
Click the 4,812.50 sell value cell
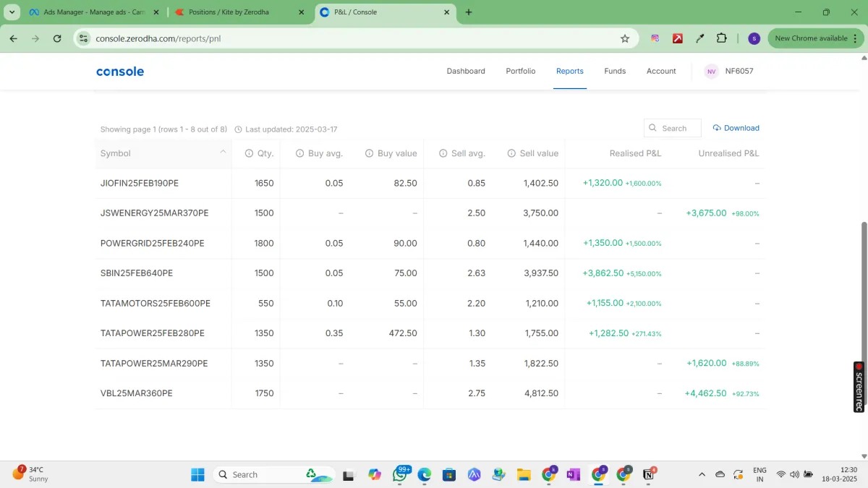pos(541,393)
